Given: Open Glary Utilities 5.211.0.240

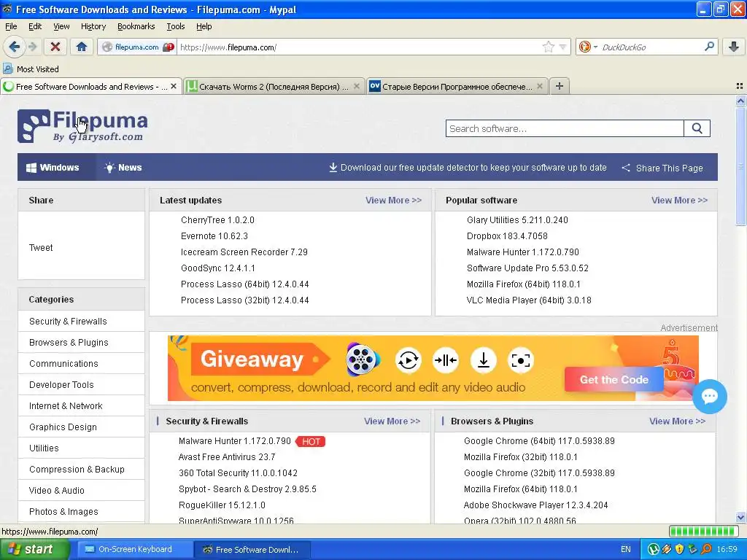Looking at the screenshot, I should pyautogui.click(x=517, y=220).
